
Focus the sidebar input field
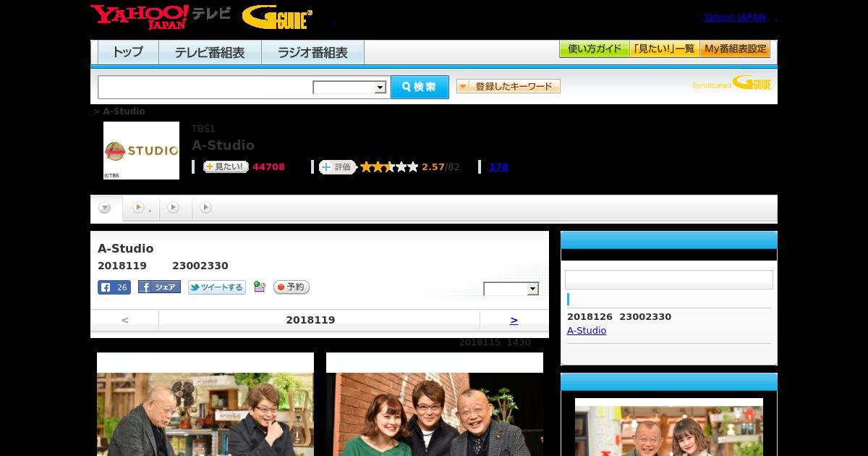coord(669,280)
